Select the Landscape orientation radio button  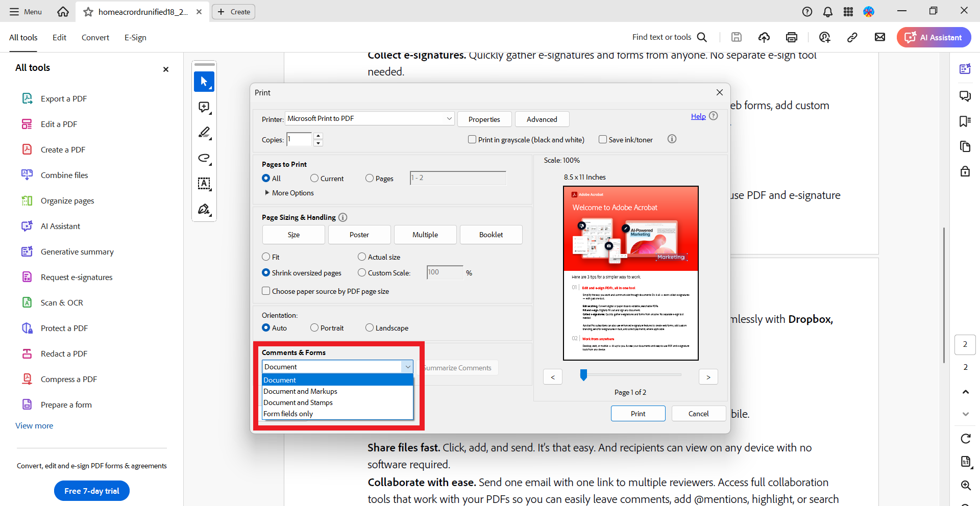click(370, 327)
